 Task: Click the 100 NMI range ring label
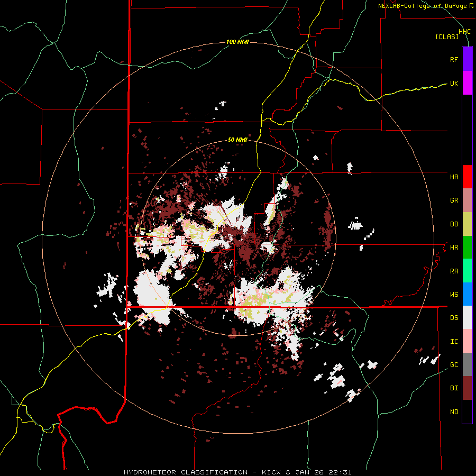click(x=237, y=42)
